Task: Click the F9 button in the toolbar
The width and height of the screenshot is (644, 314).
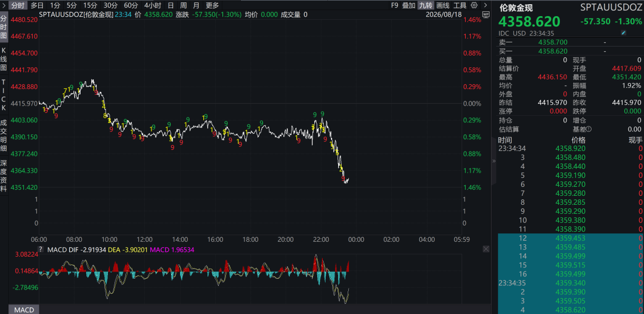Action: pos(395,5)
